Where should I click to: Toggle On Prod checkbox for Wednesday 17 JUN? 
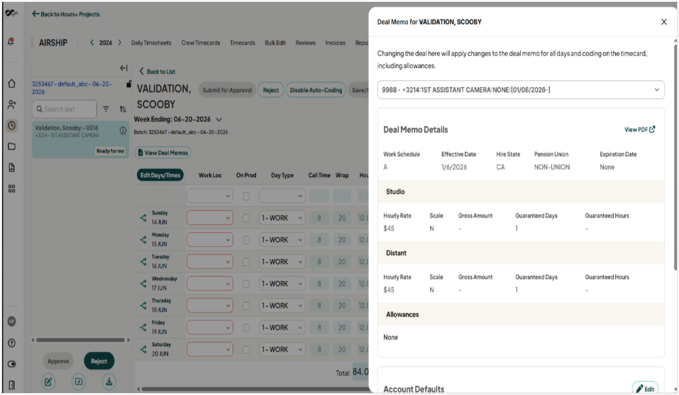pyautogui.click(x=246, y=284)
